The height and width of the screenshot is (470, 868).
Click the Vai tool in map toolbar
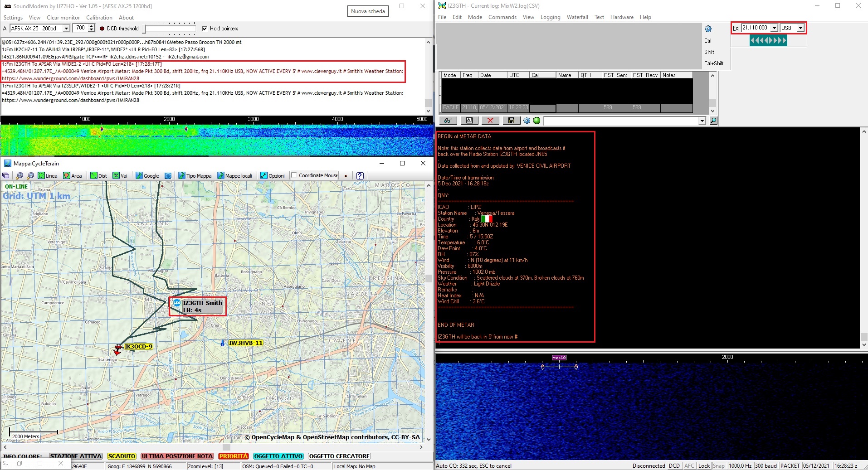pyautogui.click(x=120, y=176)
